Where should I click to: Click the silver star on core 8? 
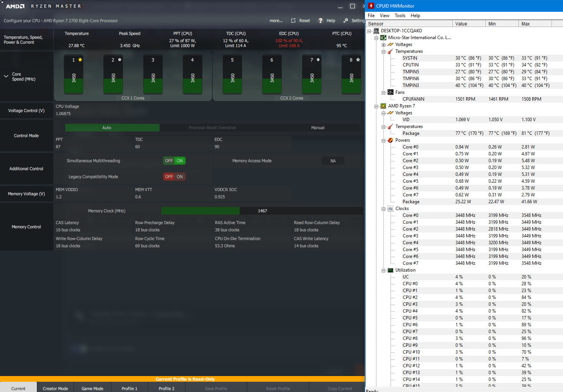pyautogui.click(x=358, y=60)
